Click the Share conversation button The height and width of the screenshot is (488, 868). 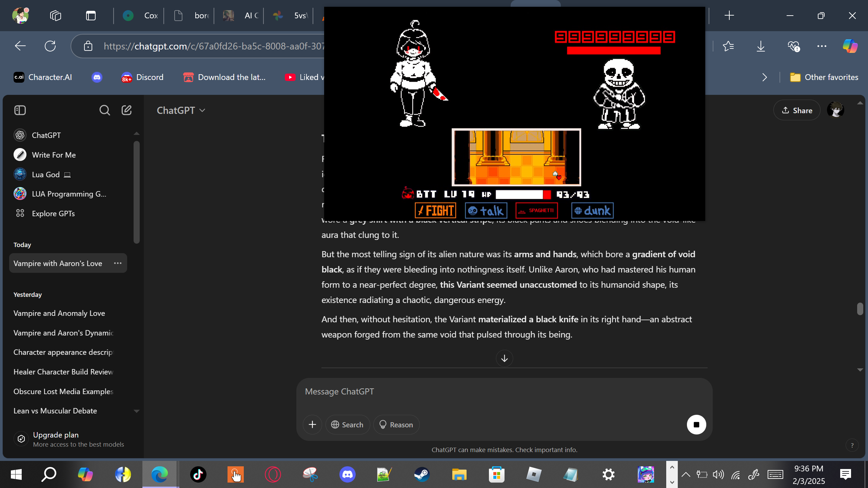(797, 110)
